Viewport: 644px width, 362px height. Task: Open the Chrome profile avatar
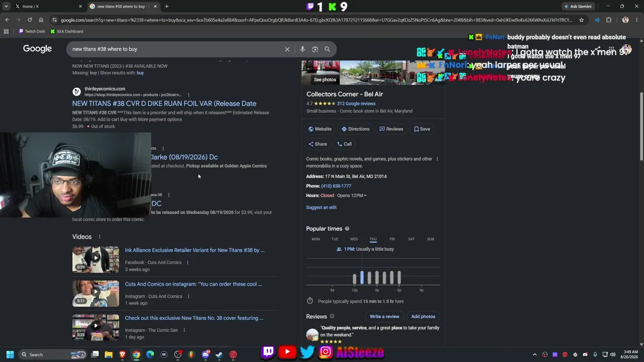(x=625, y=20)
